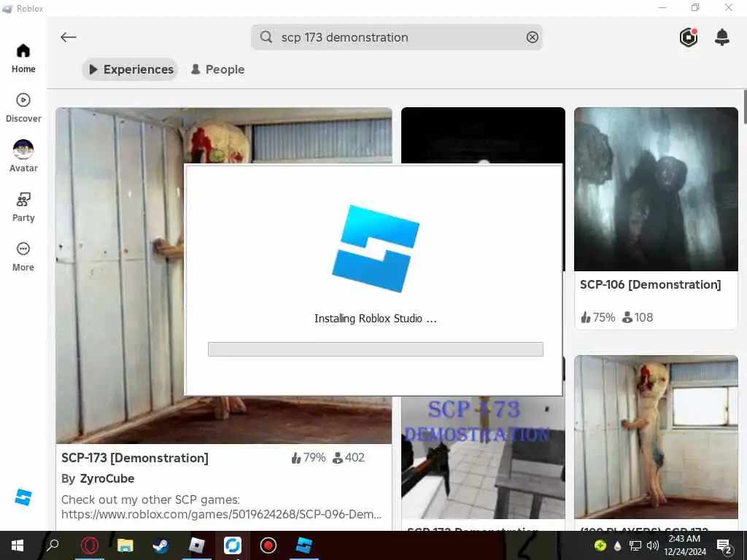This screenshot has height=560, width=747.
Task: Click the search box with scp 173 demonstration
Action: click(x=396, y=37)
